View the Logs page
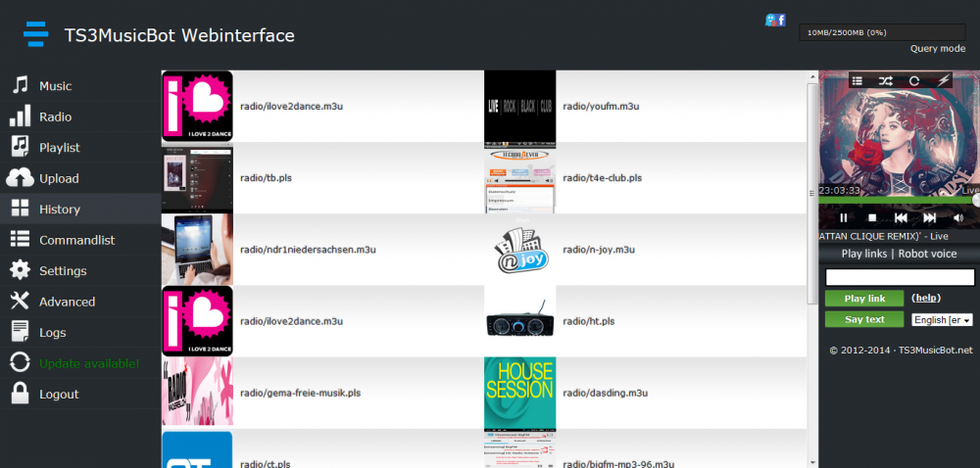 (80, 332)
